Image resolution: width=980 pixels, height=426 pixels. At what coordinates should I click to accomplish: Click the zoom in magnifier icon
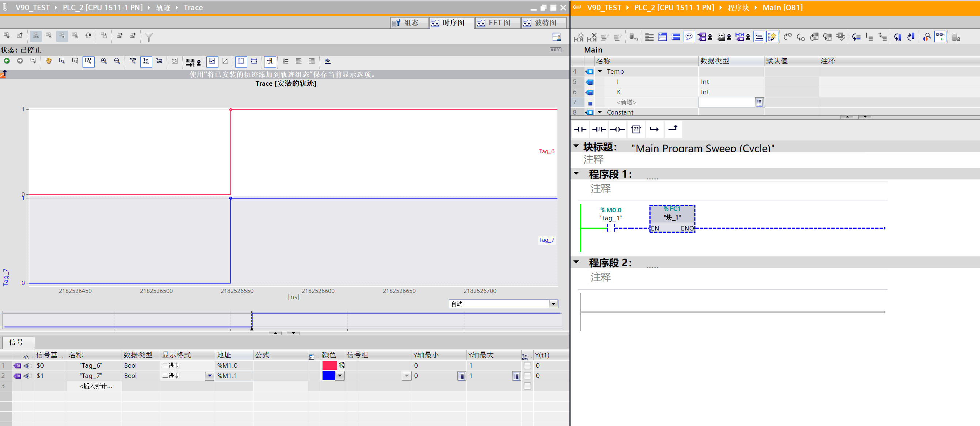click(103, 61)
